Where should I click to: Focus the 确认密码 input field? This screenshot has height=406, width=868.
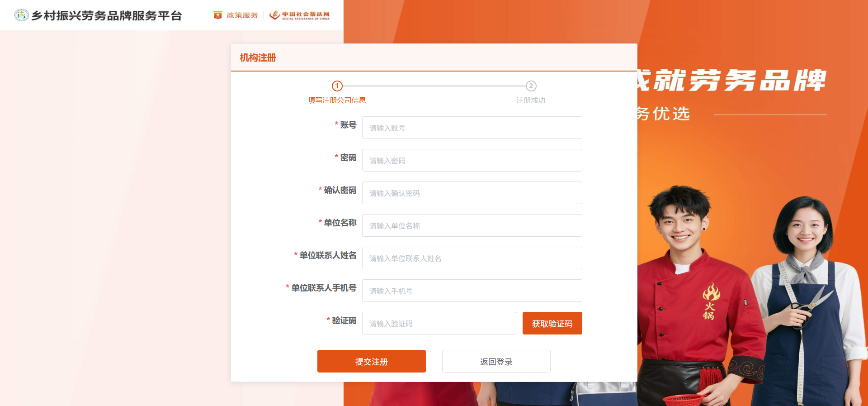tap(472, 193)
